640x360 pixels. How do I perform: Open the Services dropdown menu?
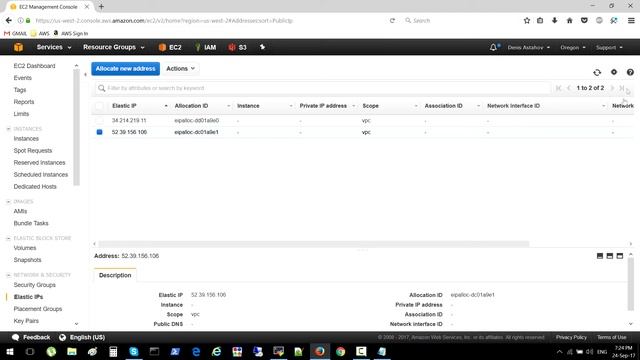pyautogui.click(x=54, y=47)
